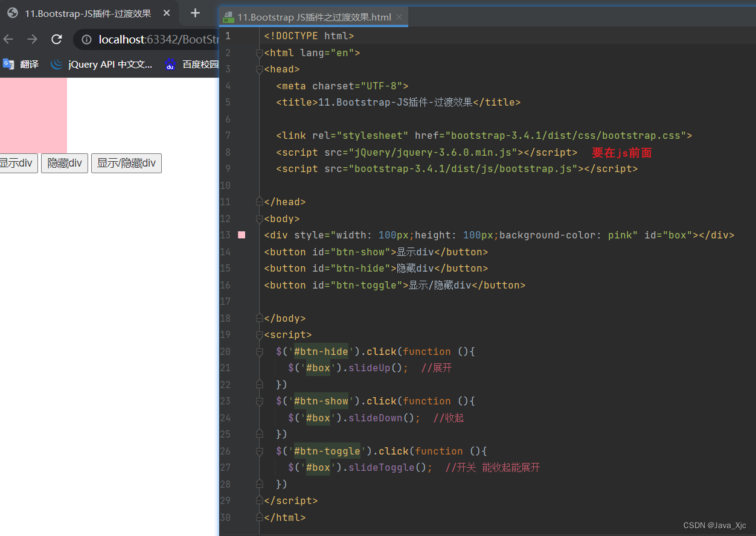Collapse the closing head fold at line 11

260,202
